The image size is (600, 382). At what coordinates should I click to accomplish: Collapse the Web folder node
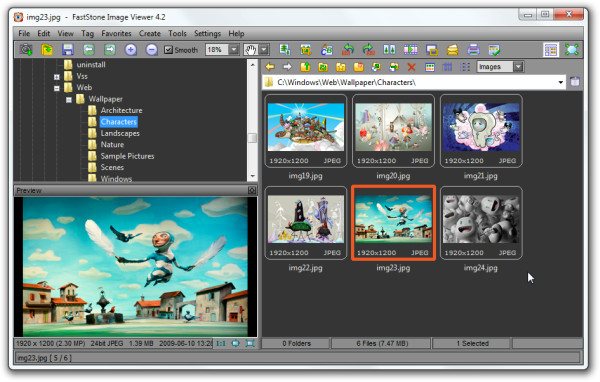[x=57, y=88]
